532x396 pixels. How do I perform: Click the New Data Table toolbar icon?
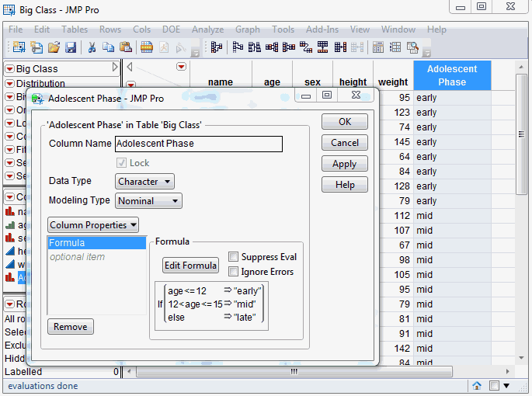pyautogui.click(x=18, y=47)
